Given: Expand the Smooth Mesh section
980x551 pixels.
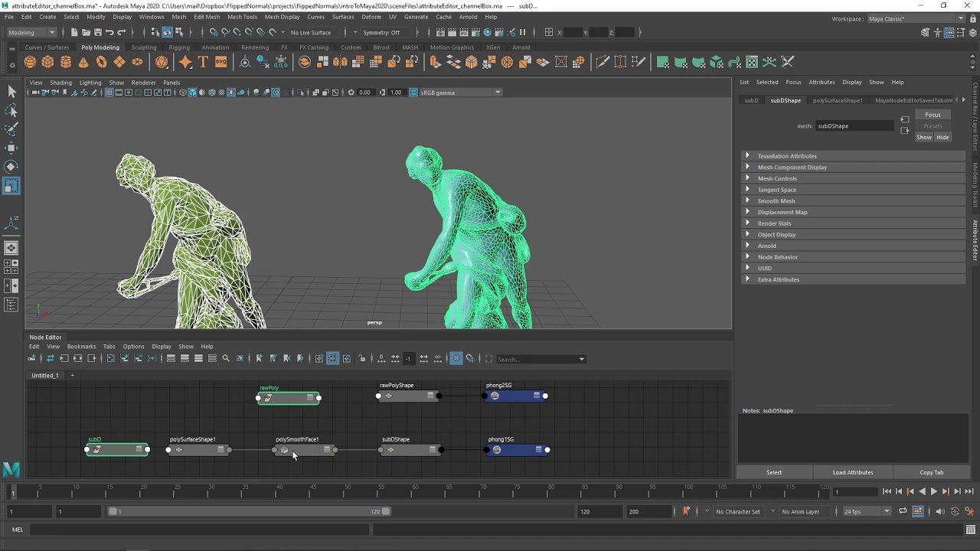Looking at the screenshot, I should tap(853, 201).
